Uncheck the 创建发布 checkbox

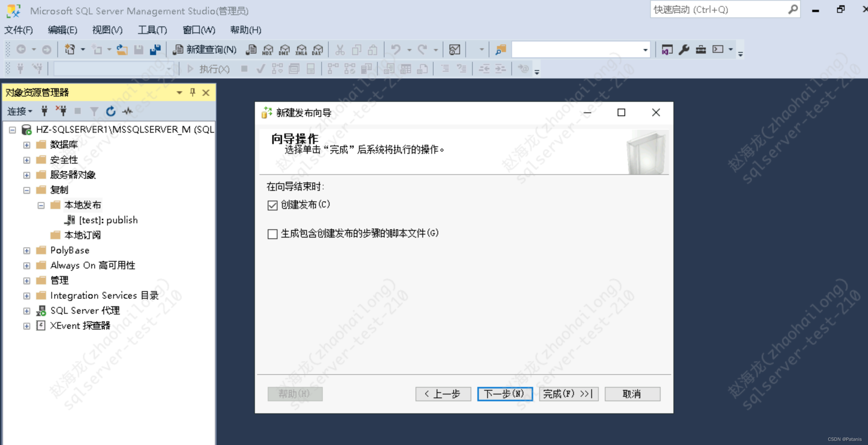(272, 205)
